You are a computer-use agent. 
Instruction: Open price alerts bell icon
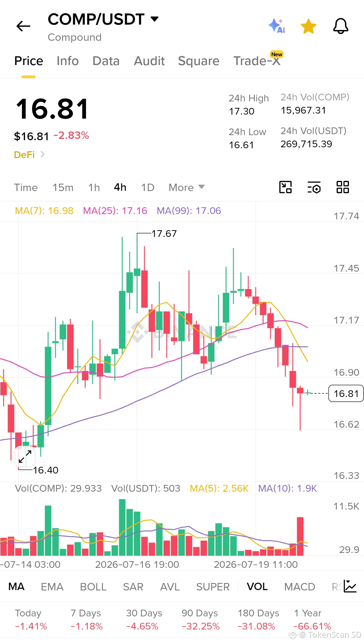[341, 26]
